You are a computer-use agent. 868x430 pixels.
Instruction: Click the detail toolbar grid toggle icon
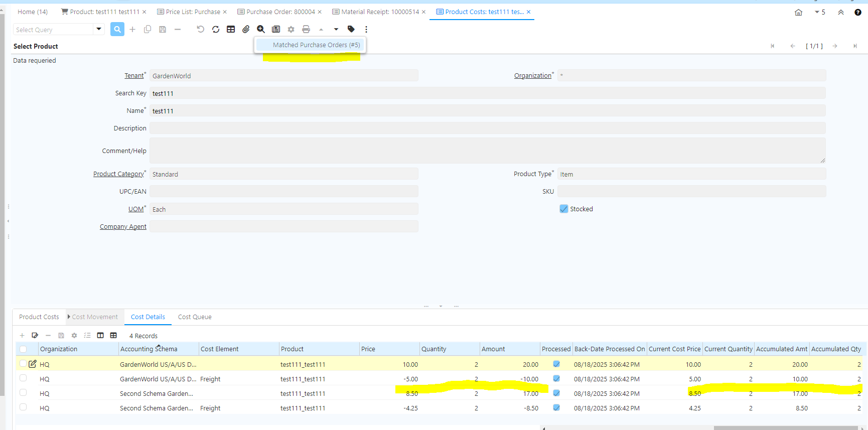pyautogui.click(x=113, y=336)
